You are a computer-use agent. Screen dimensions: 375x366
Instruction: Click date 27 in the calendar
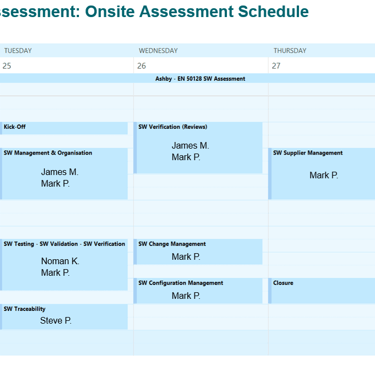[276, 66]
